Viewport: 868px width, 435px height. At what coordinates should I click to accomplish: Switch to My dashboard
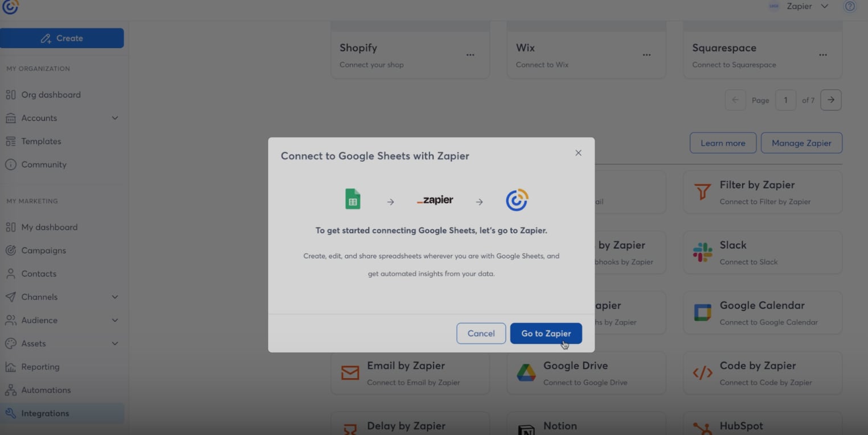coord(49,227)
